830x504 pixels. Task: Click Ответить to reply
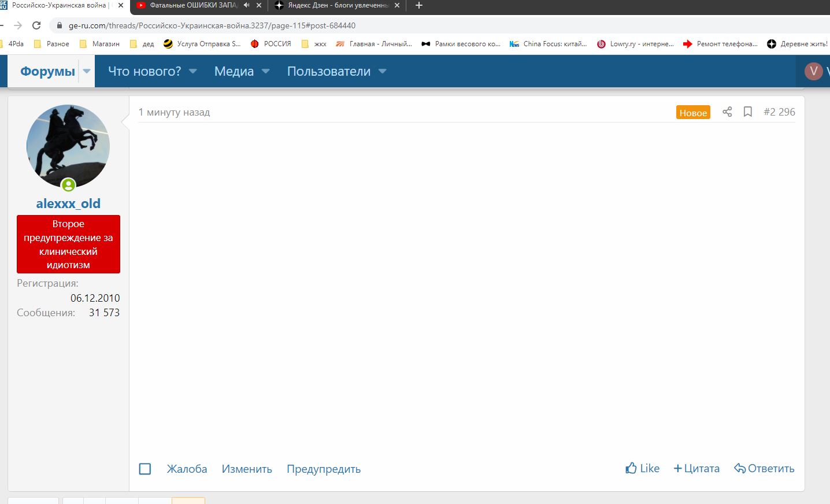click(764, 468)
